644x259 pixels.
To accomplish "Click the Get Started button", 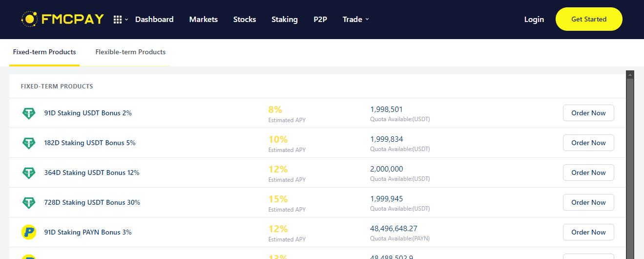I will [589, 19].
